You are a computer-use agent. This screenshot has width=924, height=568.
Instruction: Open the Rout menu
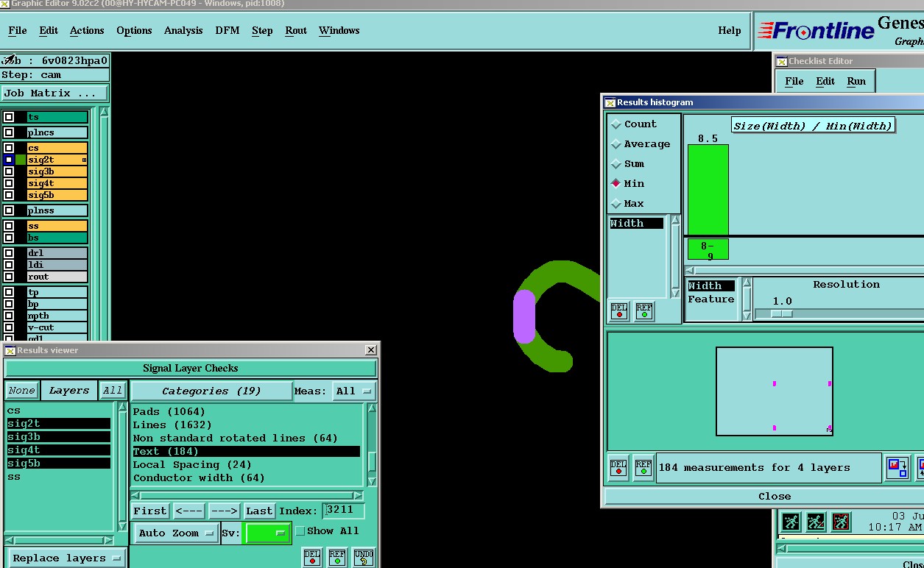point(296,31)
